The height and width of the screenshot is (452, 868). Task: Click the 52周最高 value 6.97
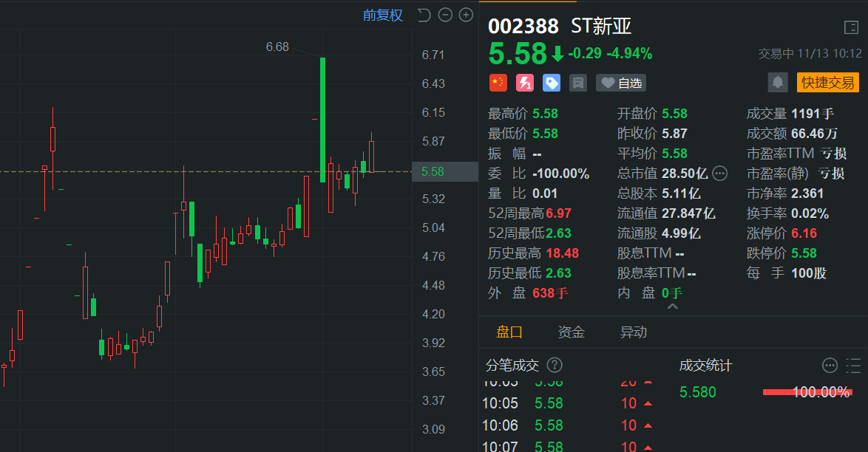[x=558, y=213]
